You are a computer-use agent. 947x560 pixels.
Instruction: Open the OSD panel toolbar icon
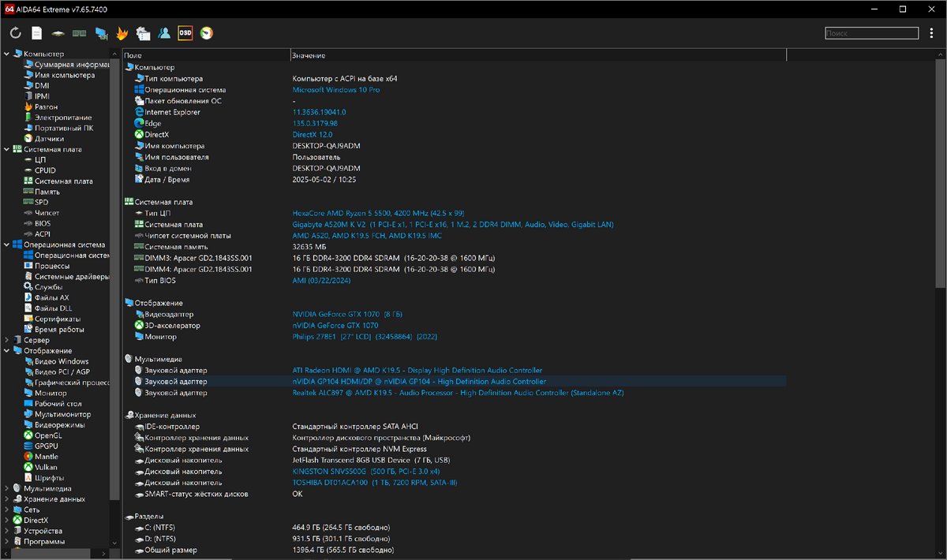[185, 33]
